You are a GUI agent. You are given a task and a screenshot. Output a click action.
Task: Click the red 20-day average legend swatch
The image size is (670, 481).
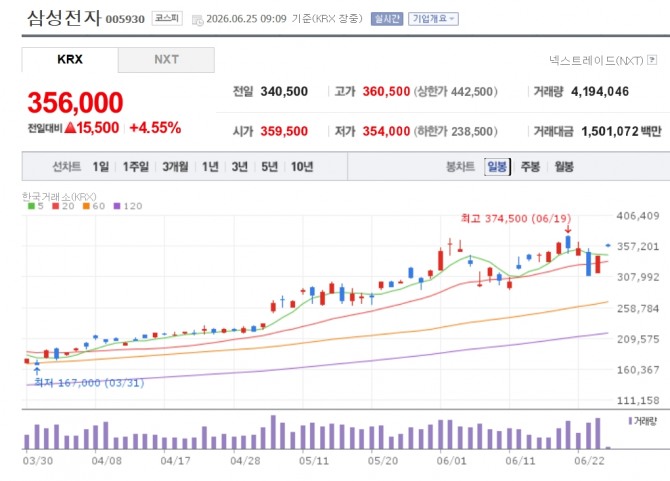pos(56,206)
